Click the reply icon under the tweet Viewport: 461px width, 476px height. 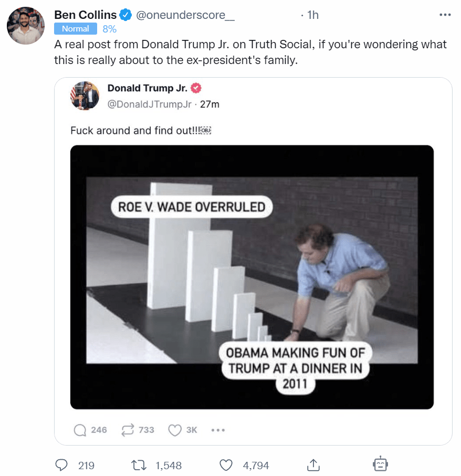click(x=61, y=465)
